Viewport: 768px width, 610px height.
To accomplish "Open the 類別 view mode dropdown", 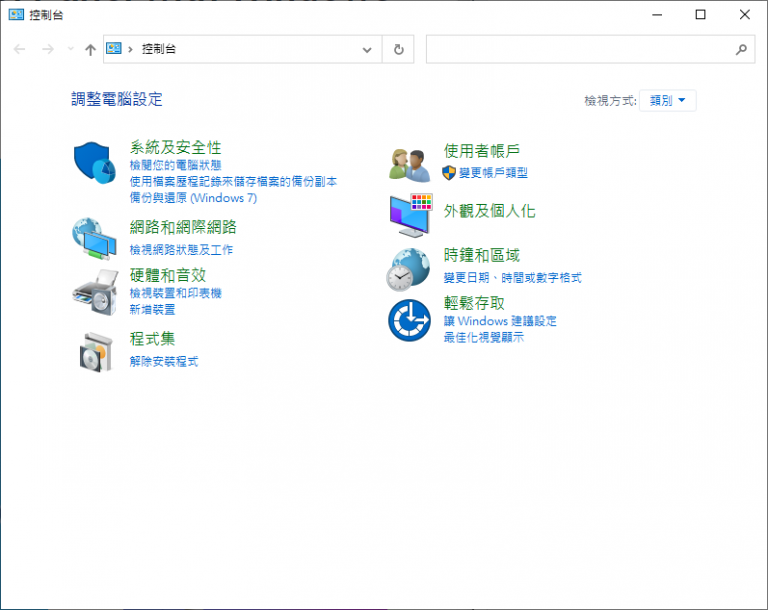I will 667,100.
